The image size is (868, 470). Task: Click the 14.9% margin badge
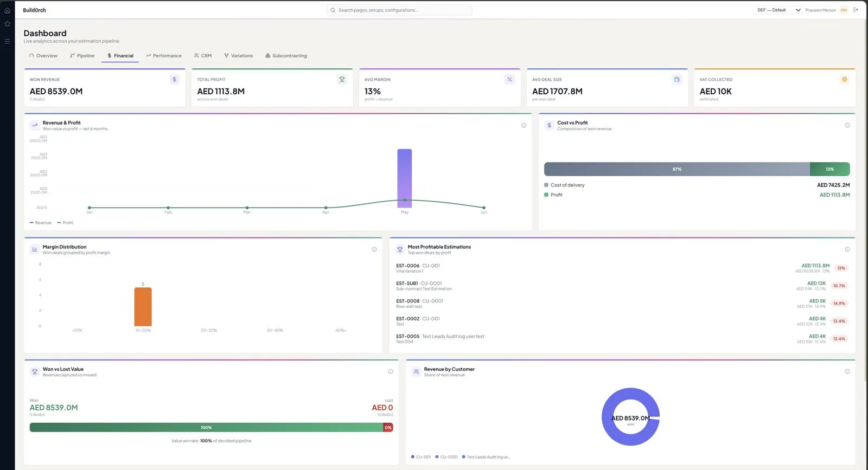click(x=839, y=304)
